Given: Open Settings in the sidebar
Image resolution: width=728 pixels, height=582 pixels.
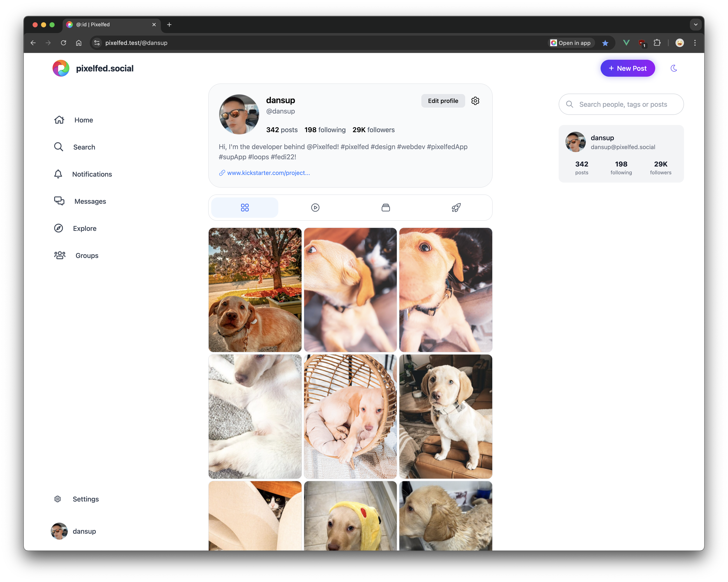Looking at the screenshot, I should coord(76,499).
